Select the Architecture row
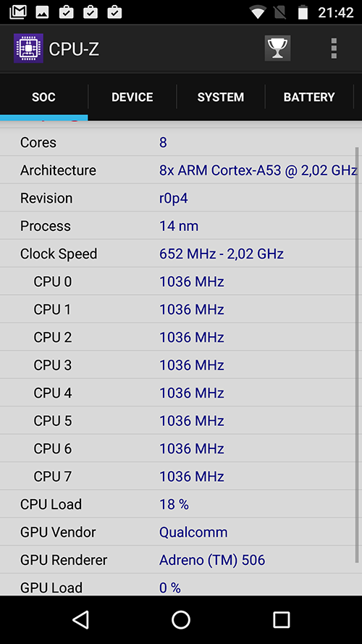 point(181,170)
